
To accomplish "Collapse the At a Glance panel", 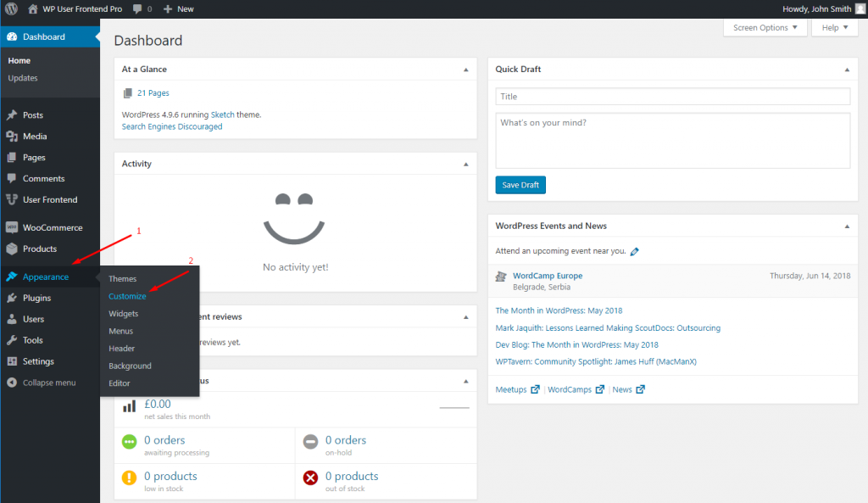I will click(466, 69).
